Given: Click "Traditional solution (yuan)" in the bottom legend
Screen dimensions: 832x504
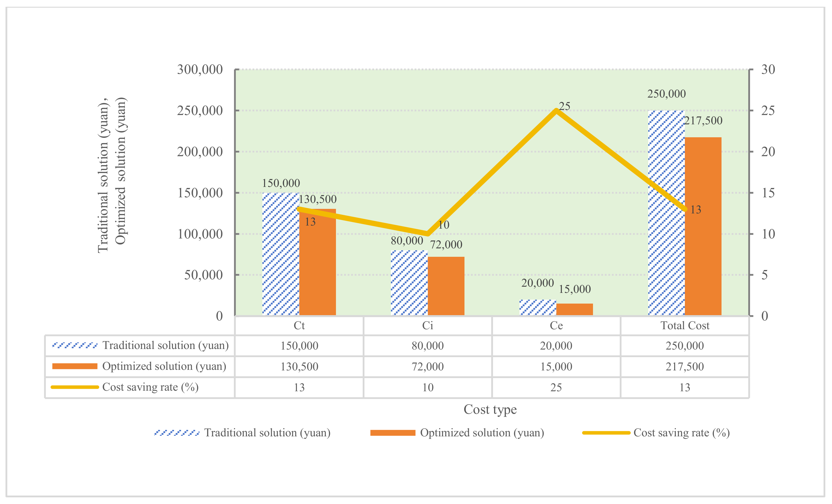Looking at the screenshot, I should point(267,433).
